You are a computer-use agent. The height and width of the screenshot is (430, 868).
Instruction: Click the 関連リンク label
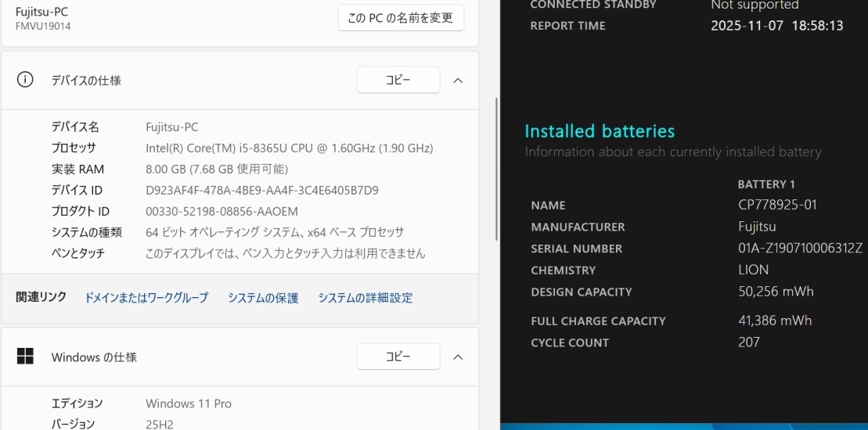41,297
